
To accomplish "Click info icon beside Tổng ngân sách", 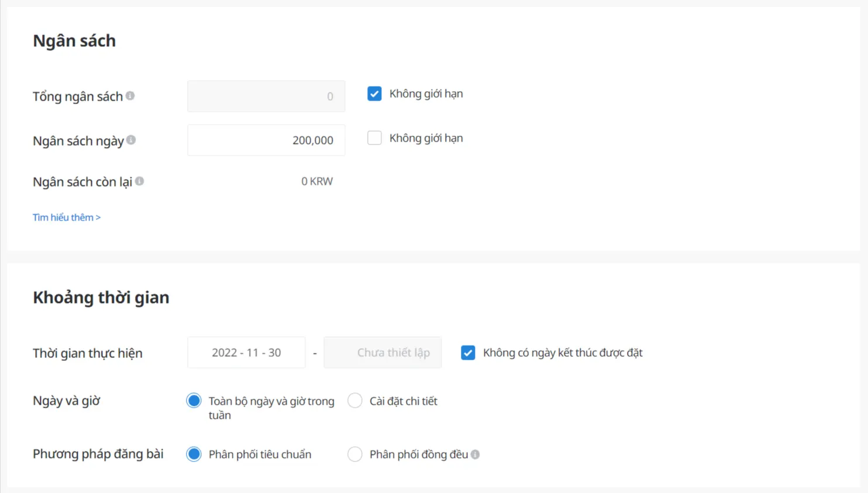I will (x=130, y=96).
